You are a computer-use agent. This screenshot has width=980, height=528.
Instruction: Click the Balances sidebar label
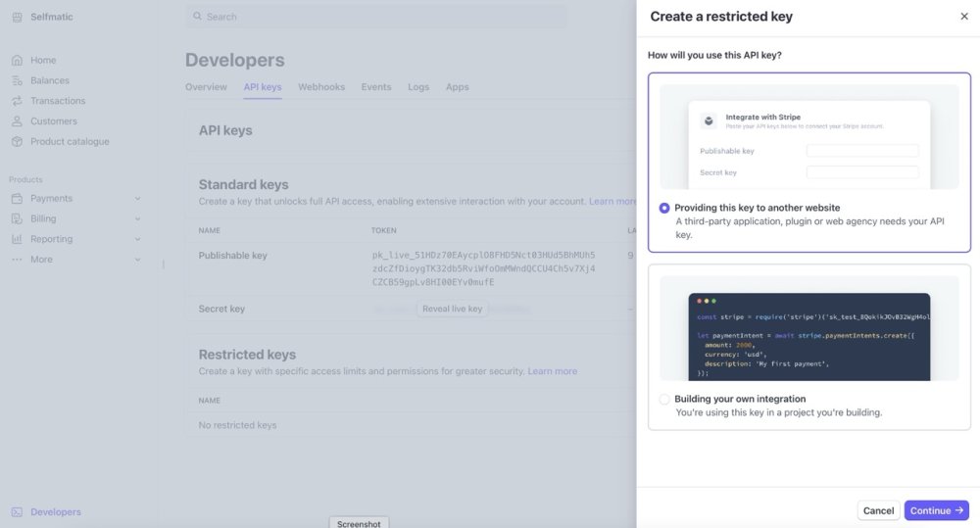coord(50,80)
